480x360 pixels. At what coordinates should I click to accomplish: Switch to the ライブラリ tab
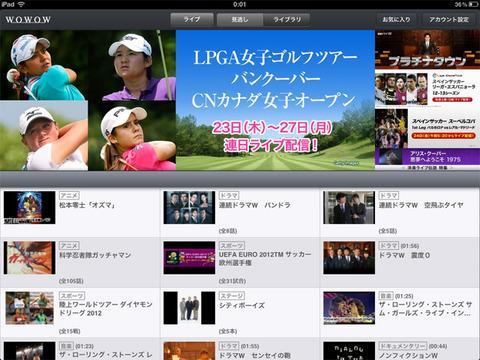[x=287, y=19]
